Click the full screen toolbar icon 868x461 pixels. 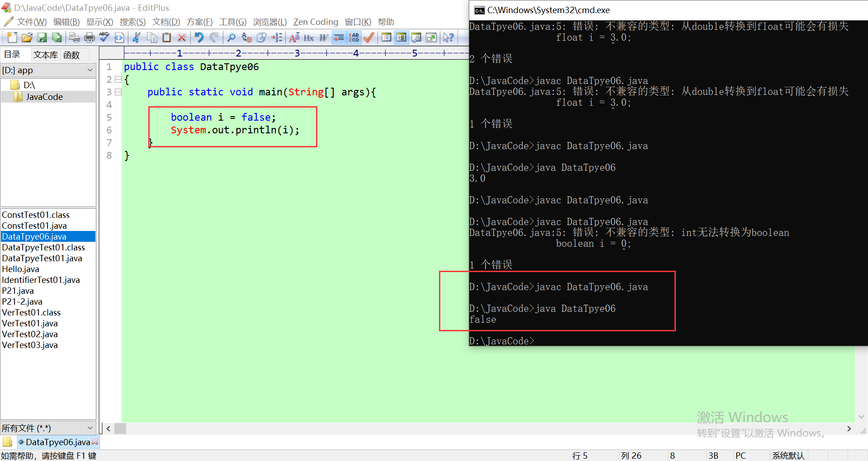[x=431, y=38]
